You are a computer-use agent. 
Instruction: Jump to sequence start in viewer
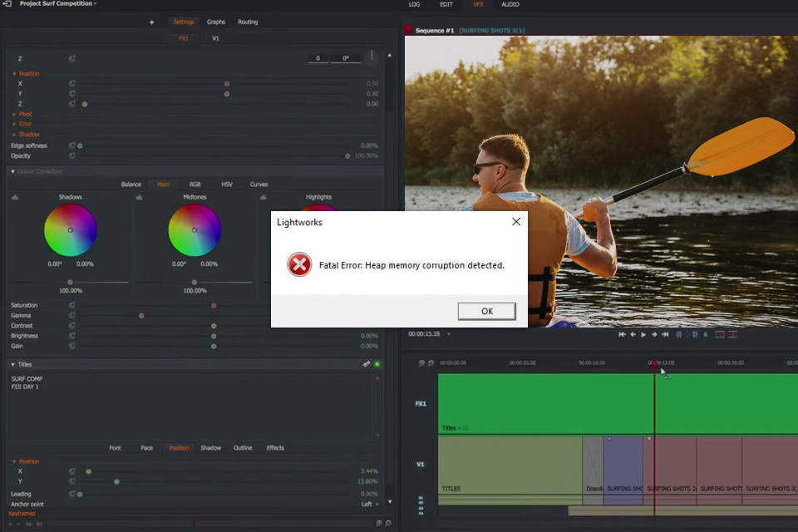(x=622, y=334)
